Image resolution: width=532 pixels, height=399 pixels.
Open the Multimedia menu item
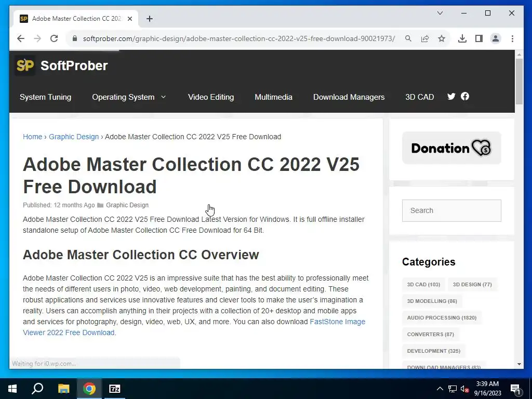(x=273, y=97)
